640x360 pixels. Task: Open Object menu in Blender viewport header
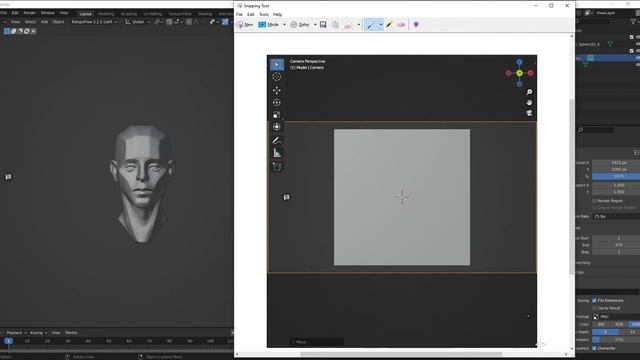(58, 22)
